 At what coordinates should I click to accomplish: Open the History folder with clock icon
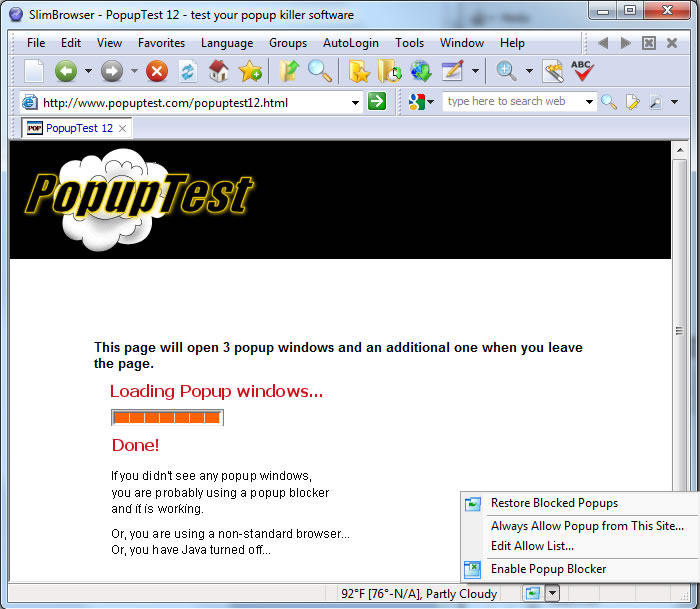[x=390, y=71]
